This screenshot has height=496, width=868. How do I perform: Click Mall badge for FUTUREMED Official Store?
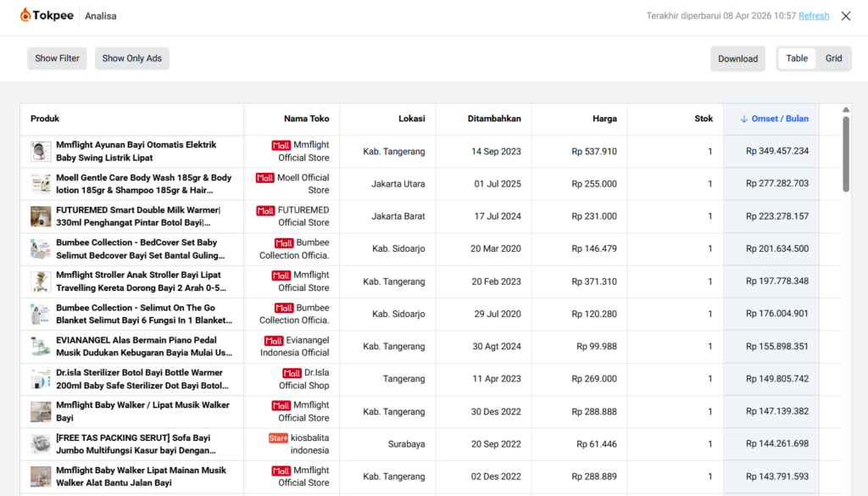[265, 210]
